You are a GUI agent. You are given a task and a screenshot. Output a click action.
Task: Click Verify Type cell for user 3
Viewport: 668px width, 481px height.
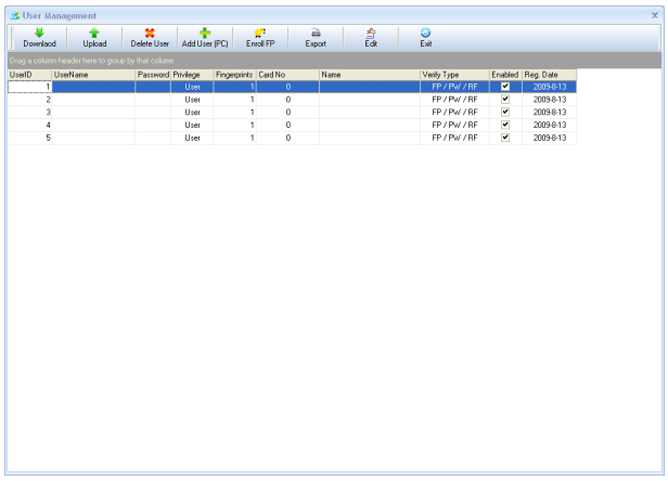click(455, 112)
